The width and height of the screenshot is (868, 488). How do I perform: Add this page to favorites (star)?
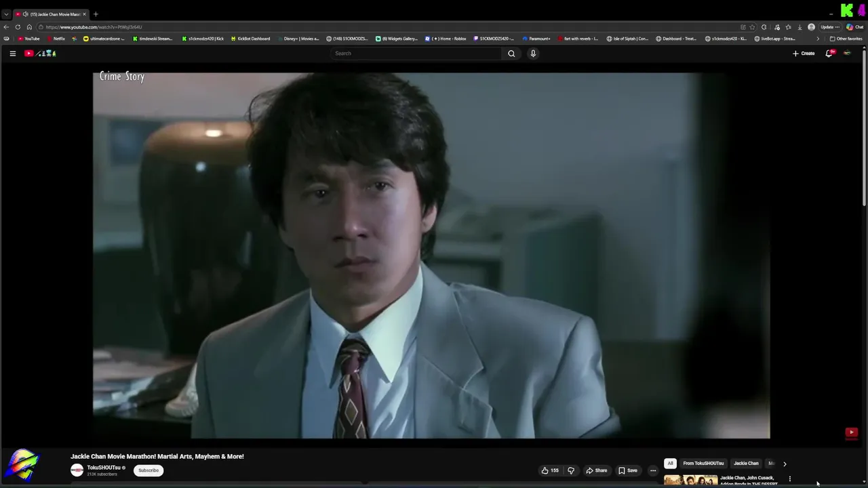click(752, 27)
